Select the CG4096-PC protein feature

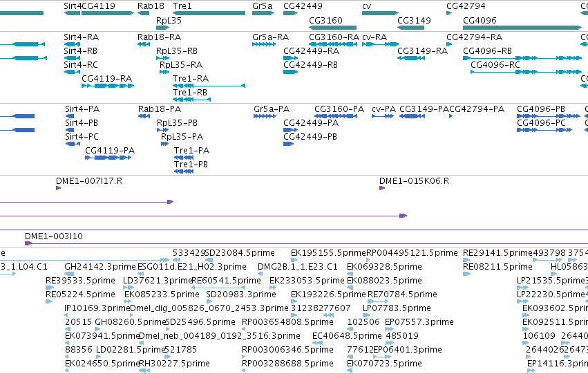click(544, 130)
